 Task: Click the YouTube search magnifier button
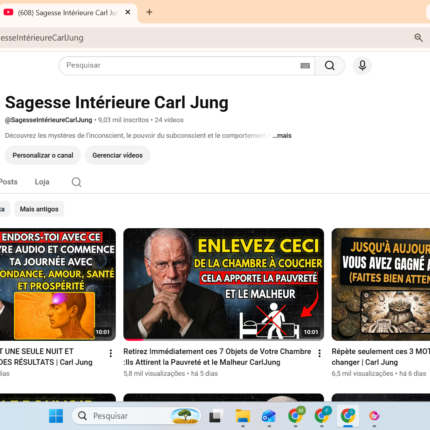click(330, 65)
